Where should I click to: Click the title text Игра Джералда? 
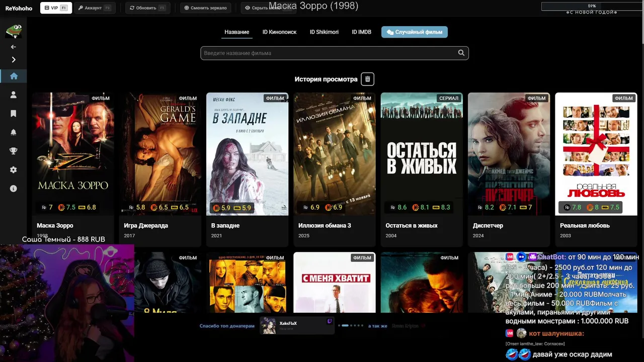click(146, 226)
